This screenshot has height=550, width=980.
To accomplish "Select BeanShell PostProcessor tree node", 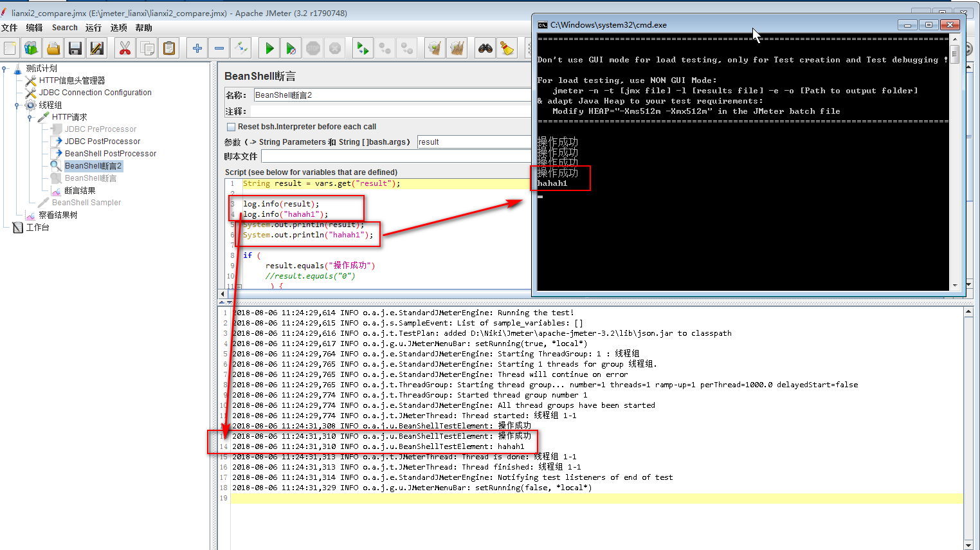I will 111,154.
